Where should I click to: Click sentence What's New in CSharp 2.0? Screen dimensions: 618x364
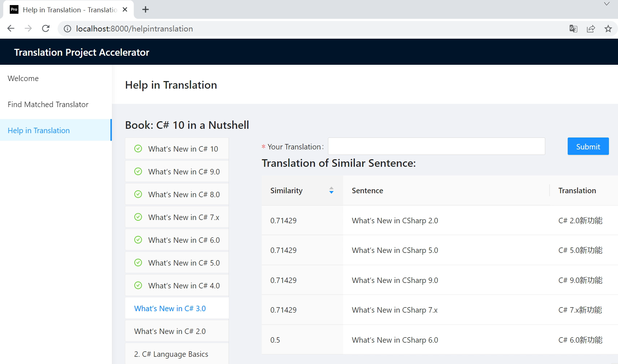coord(395,220)
